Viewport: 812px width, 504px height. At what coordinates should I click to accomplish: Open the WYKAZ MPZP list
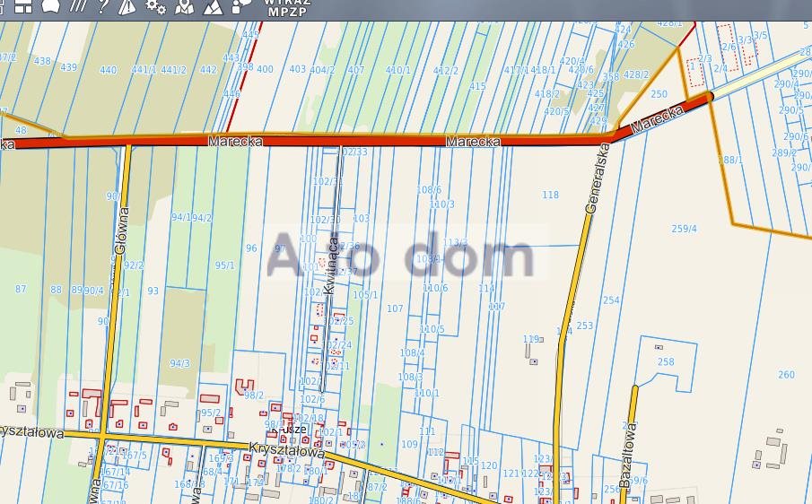[x=288, y=7]
